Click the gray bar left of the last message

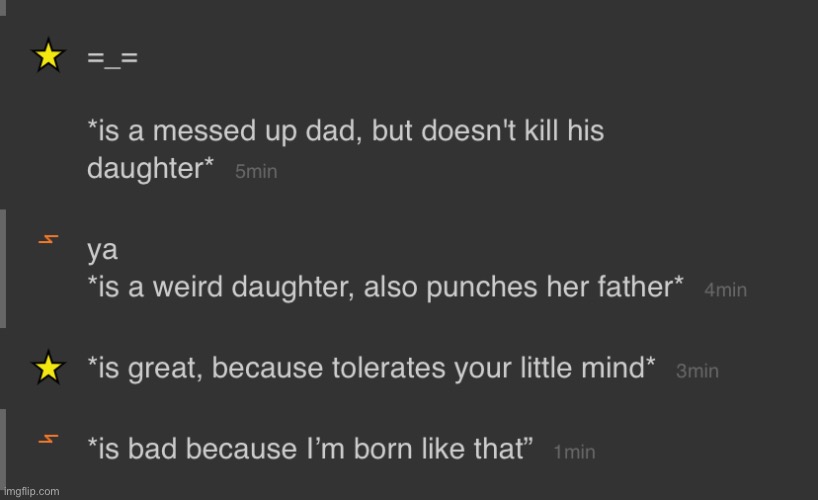3,454
